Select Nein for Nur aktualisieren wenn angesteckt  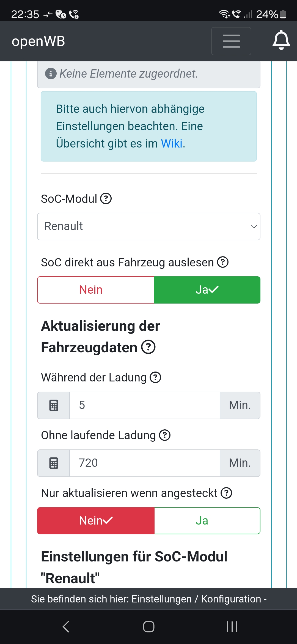(96, 521)
